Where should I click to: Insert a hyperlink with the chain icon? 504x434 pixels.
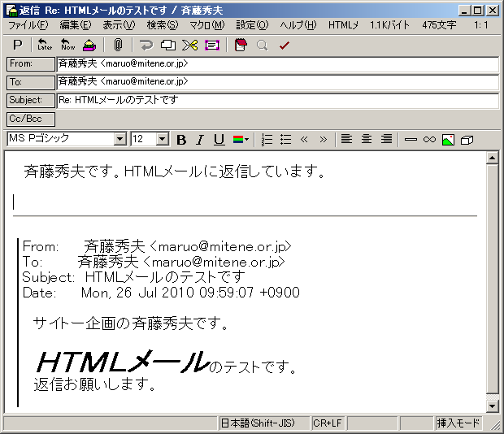point(429,140)
